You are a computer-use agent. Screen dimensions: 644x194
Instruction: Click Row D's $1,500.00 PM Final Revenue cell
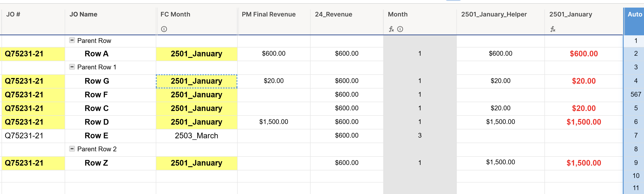pyautogui.click(x=274, y=122)
